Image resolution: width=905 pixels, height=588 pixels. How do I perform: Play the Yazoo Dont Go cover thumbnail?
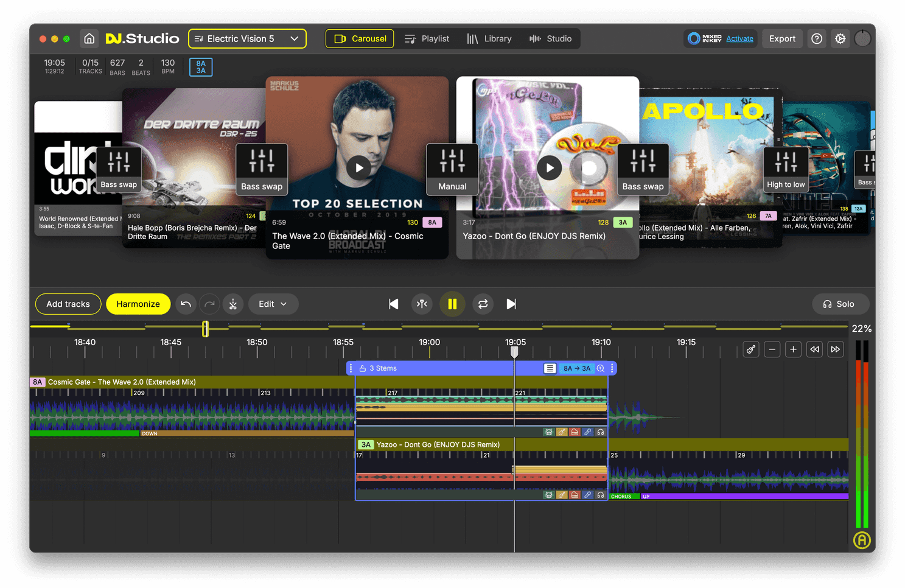click(x=550, y=168)
